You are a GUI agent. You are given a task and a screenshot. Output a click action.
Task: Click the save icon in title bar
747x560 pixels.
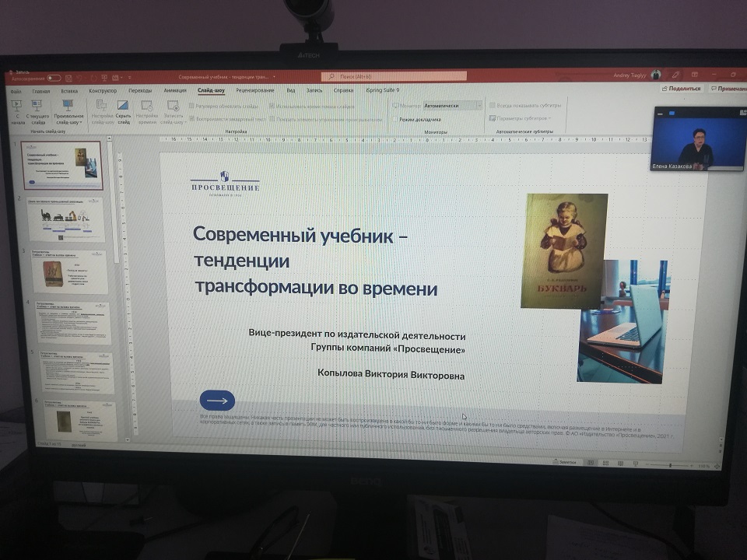tap(70, 78)
